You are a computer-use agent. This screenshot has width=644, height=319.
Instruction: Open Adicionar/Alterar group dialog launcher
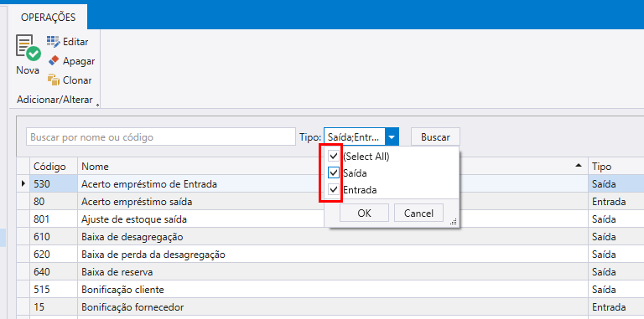click(x=97, y=105)
